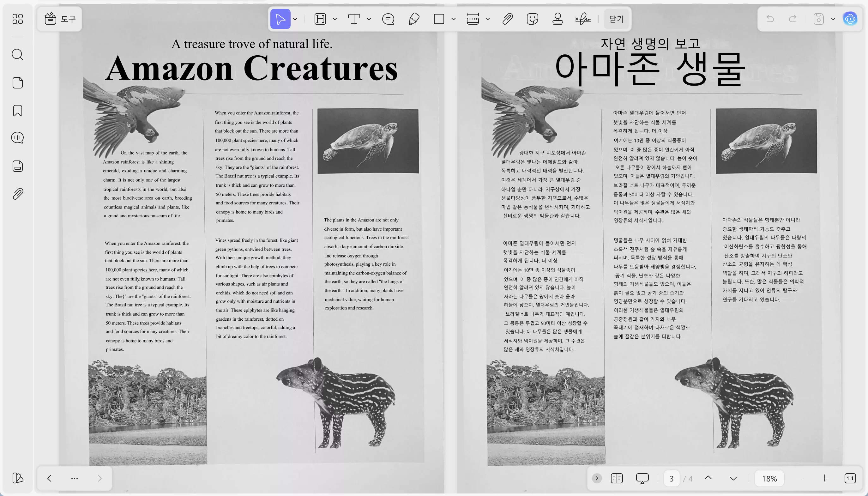Open the bookmarks panel
Viewport: 868px width, 496px height.
pyautogui.click(x=17, y=110)
